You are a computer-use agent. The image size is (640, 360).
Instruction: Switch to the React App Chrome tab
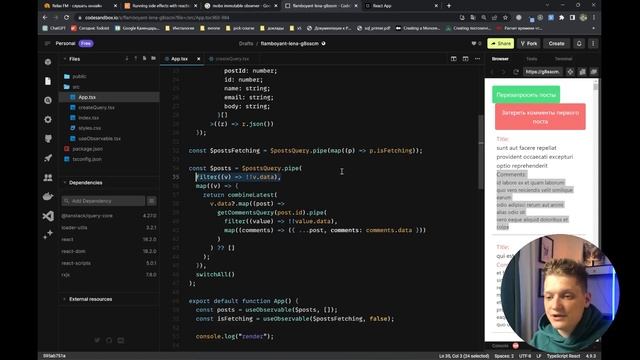point(402,6)
